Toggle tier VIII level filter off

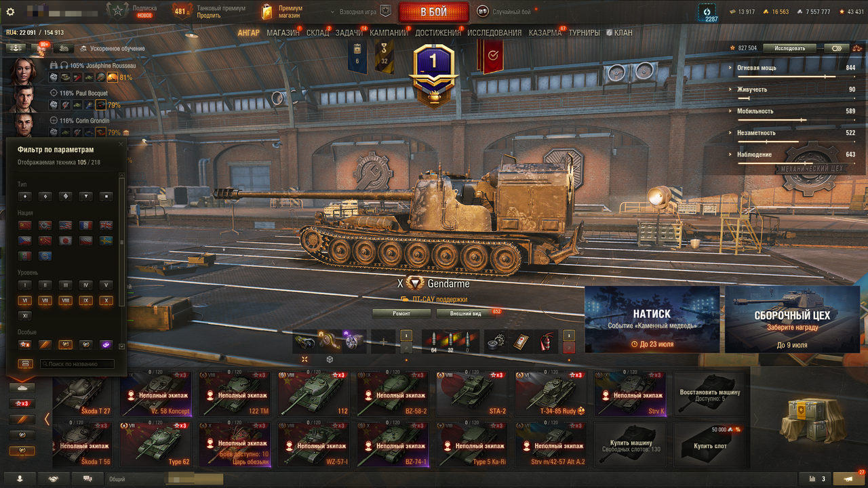point(65,300)
